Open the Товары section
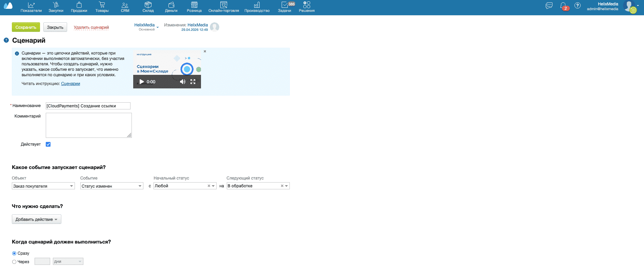The image size is (644, 273). pyautogui.click(x=102, y=7)
